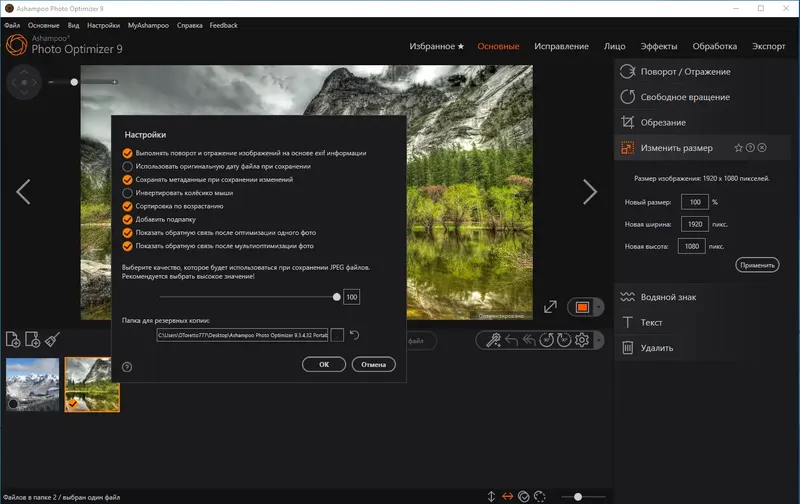
Task: Toggle fullscreen with the diagonal arrows icon
Action: pos(551,307)
